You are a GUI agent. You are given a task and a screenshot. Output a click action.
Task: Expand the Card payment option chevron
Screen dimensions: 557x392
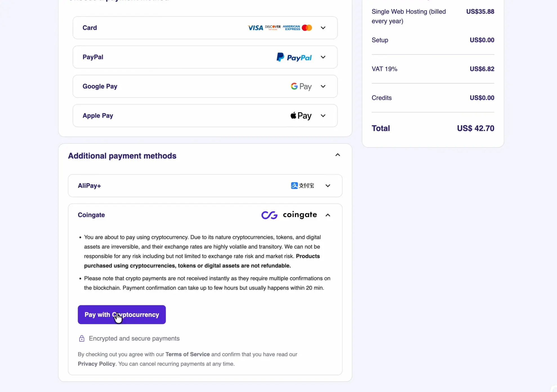point(323,28)
